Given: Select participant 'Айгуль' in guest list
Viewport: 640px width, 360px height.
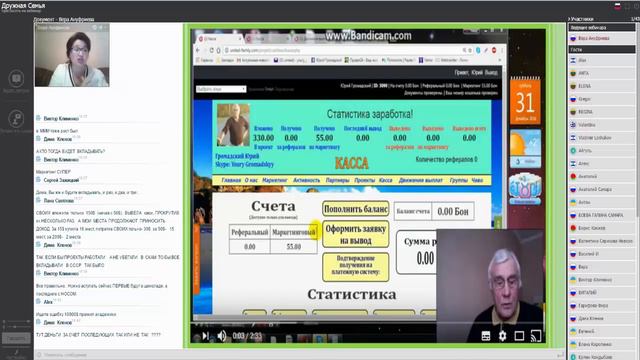Looking at the screenshot, I should (x=602, y=151).
